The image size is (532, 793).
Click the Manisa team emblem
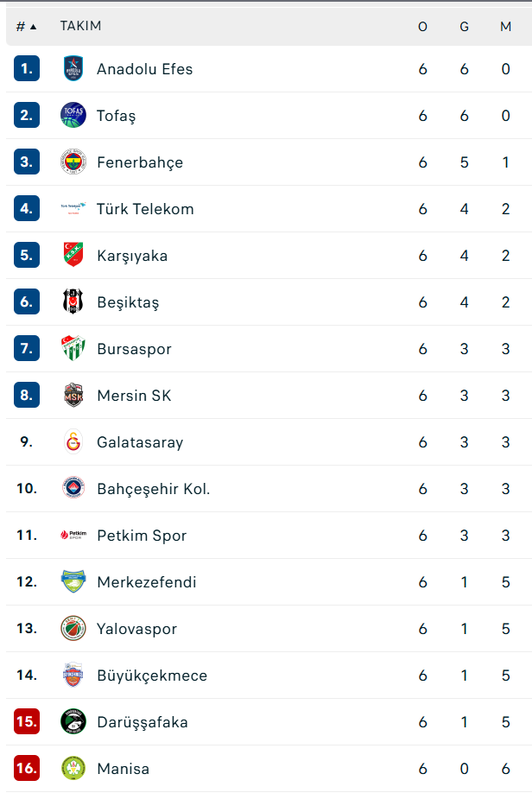73,768
